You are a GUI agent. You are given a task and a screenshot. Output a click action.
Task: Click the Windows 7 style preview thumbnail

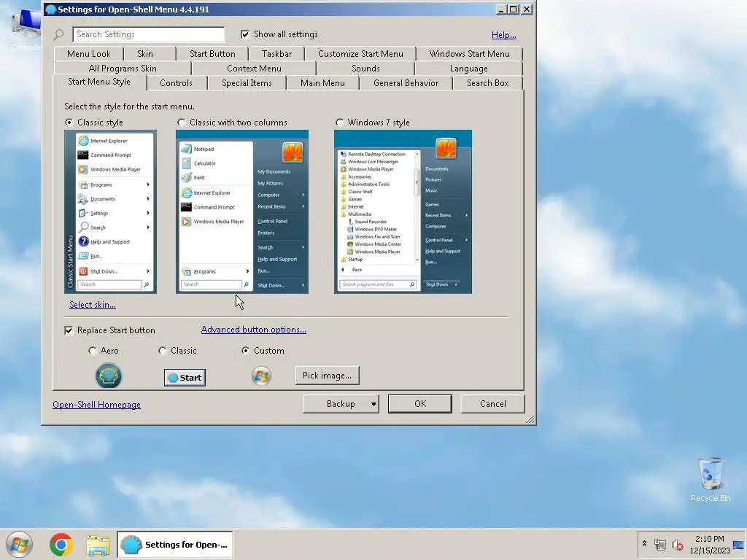pos(403,211)
